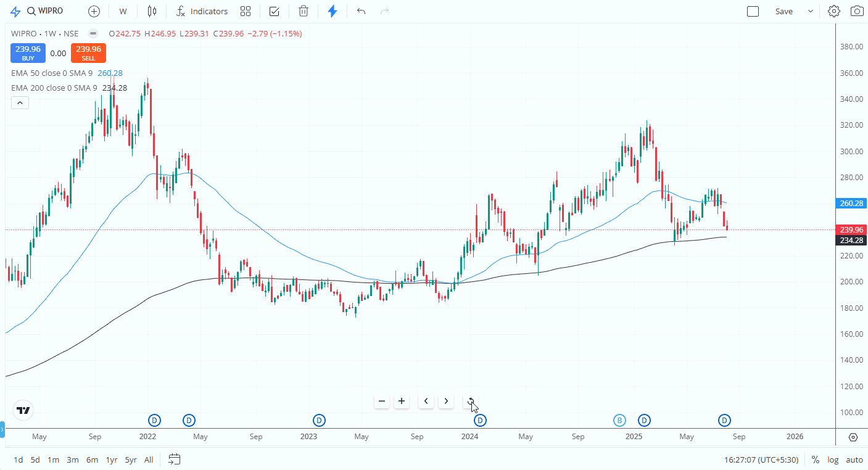Click the blue quick-trade lightning icon
868x470 pixels.
coord(333,11)
